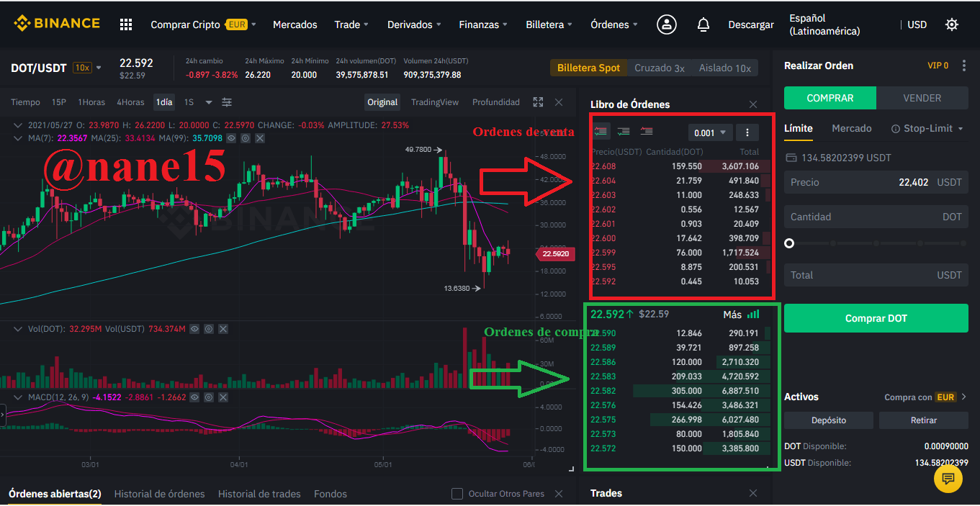Open the Fondos tab
Image resolution: width=980 pixels, height=506 pixels.
pos(331,494)
